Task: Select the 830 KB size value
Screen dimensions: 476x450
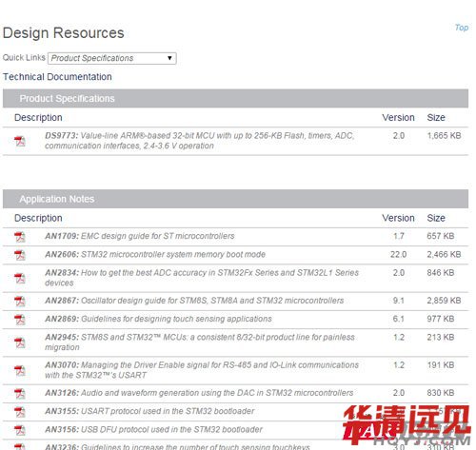Action: coord(441,393)
